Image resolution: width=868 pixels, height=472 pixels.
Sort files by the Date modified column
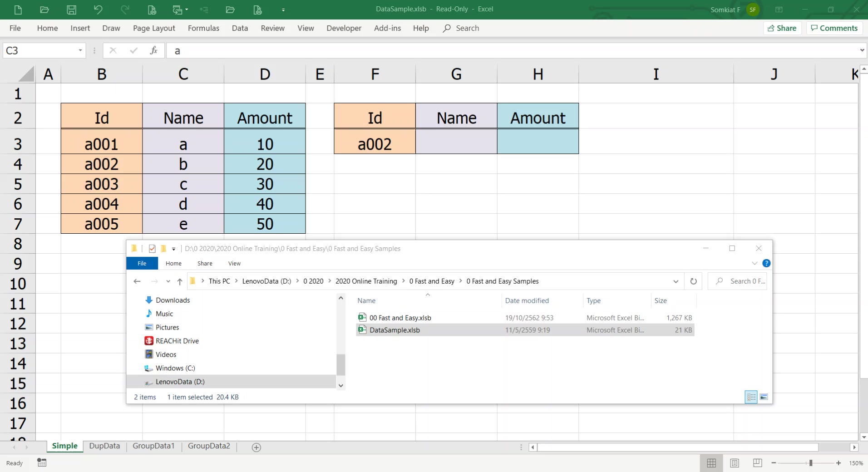click(527, 300)
